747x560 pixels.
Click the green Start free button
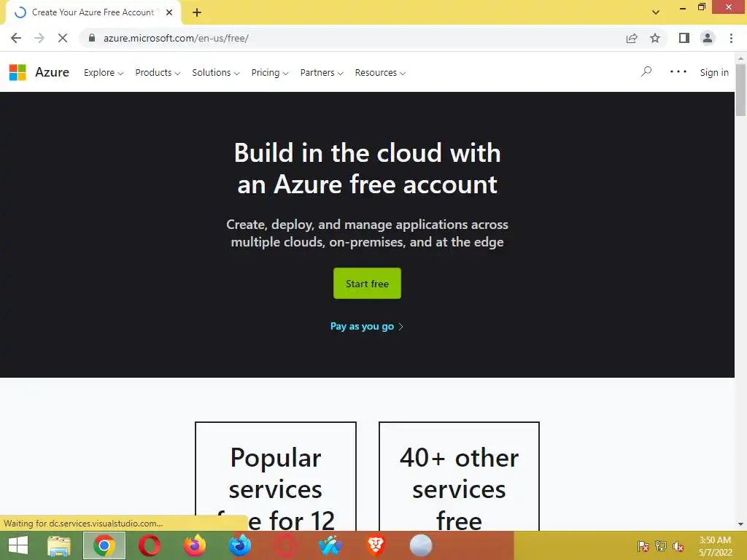pyautogui.click(x=367, y=284)
